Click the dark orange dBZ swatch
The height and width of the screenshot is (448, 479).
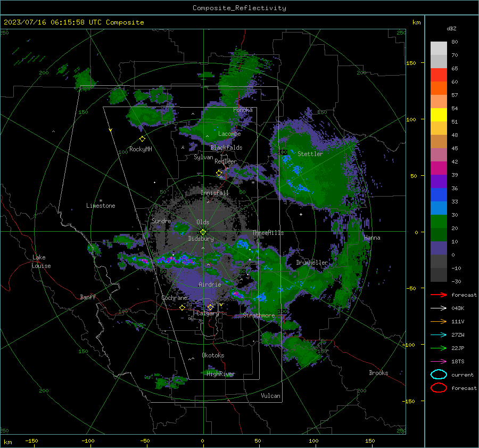coord(439,88)
